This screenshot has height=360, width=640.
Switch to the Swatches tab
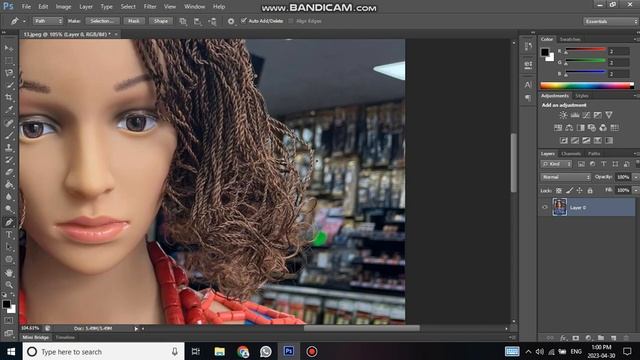tap(570, 39)
